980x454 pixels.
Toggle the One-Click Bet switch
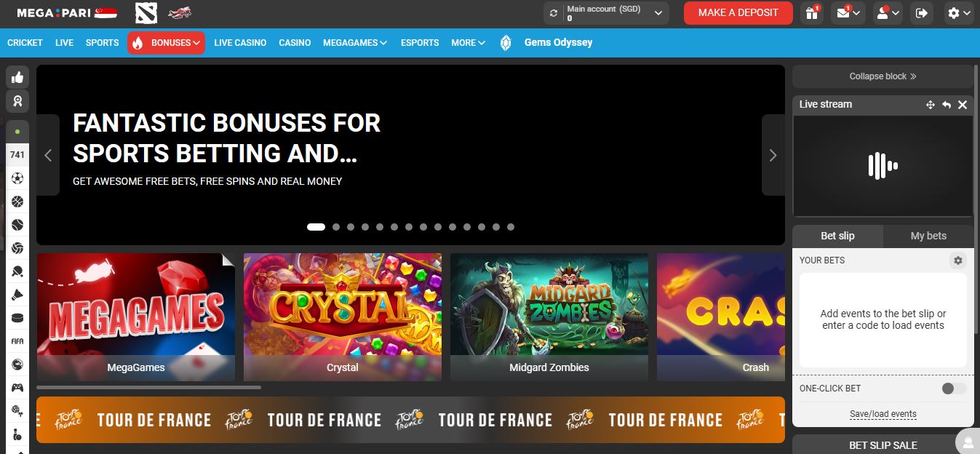(x=954, y=389)
